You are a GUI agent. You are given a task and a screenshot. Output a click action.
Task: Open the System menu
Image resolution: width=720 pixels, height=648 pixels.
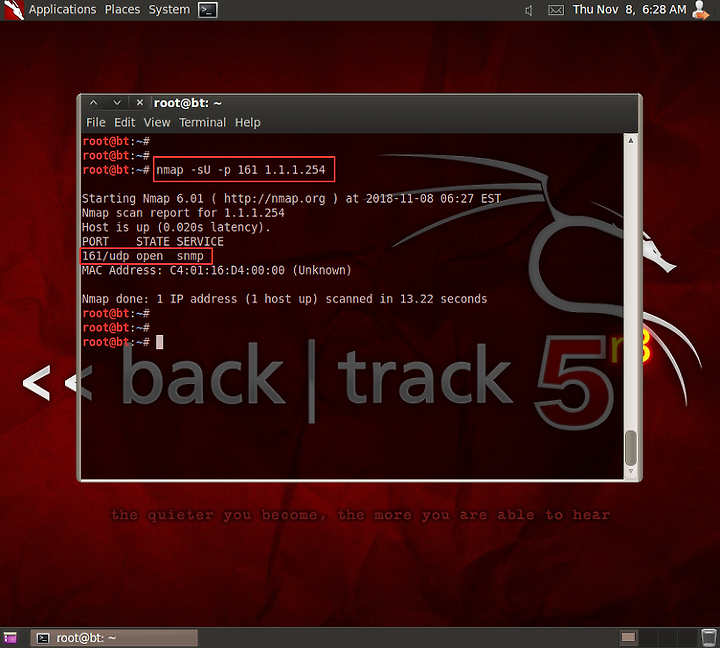pyautogui.click(x=169, y=10)
